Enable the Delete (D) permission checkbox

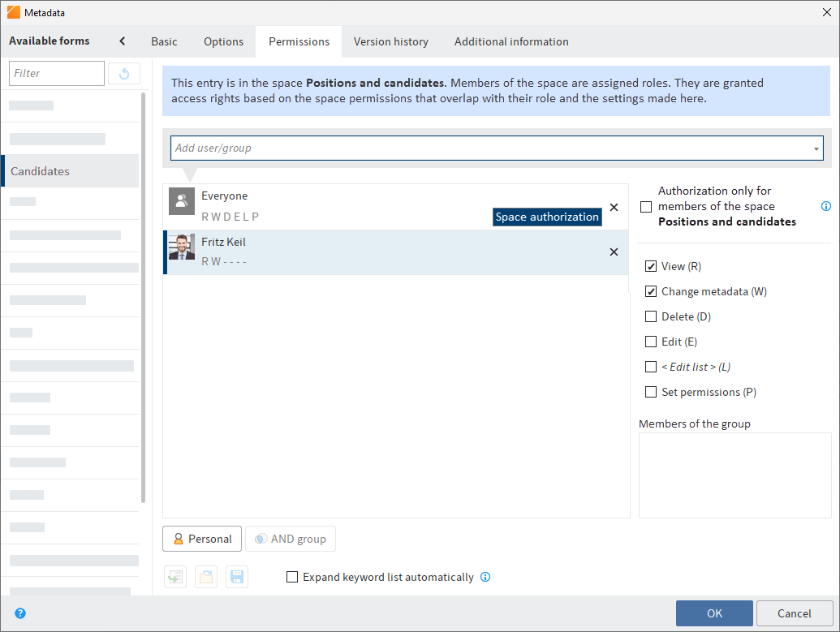(650, 316)
